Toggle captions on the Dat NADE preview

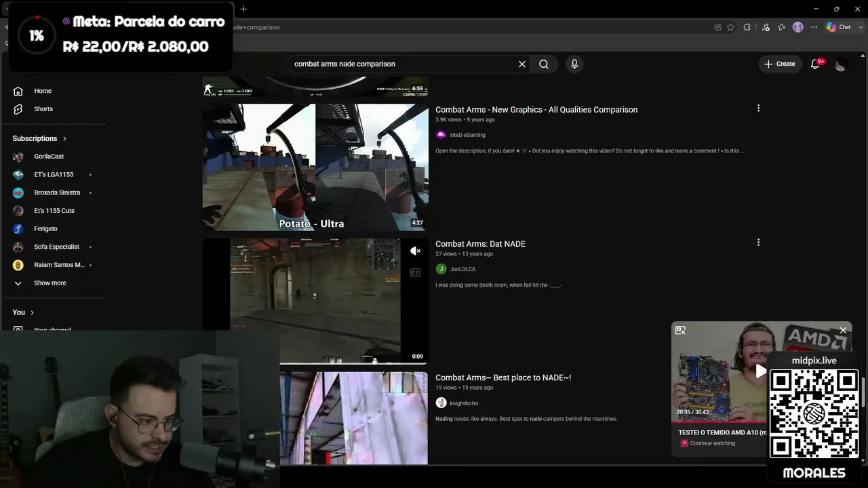pos(416,272)
